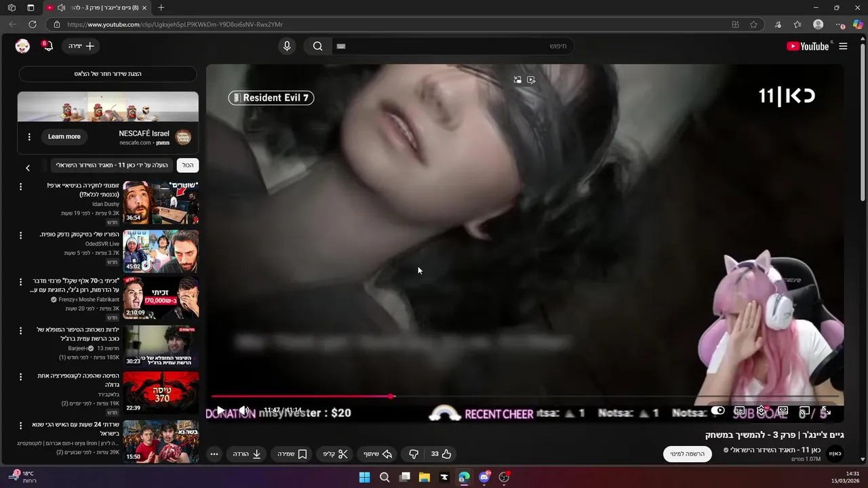868x488 pixels.
Task: Open options for OdedSVR Live video
Action: click(20, 235)
